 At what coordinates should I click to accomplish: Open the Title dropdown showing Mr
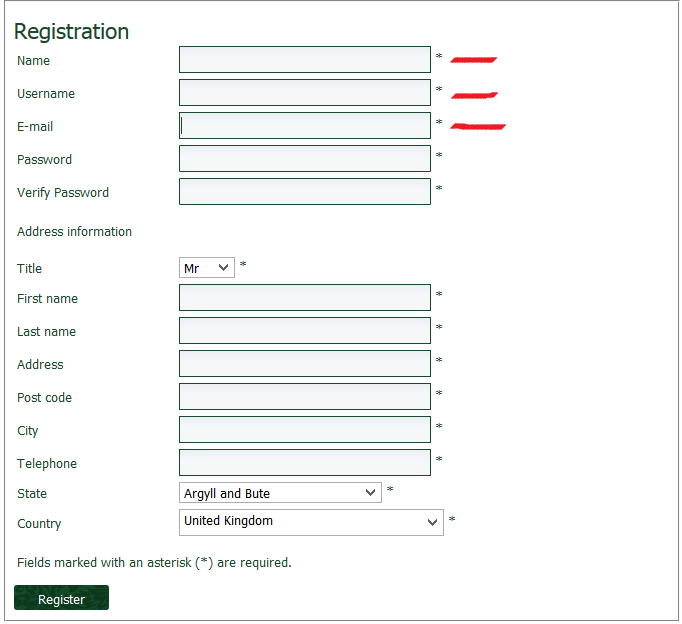207,268
